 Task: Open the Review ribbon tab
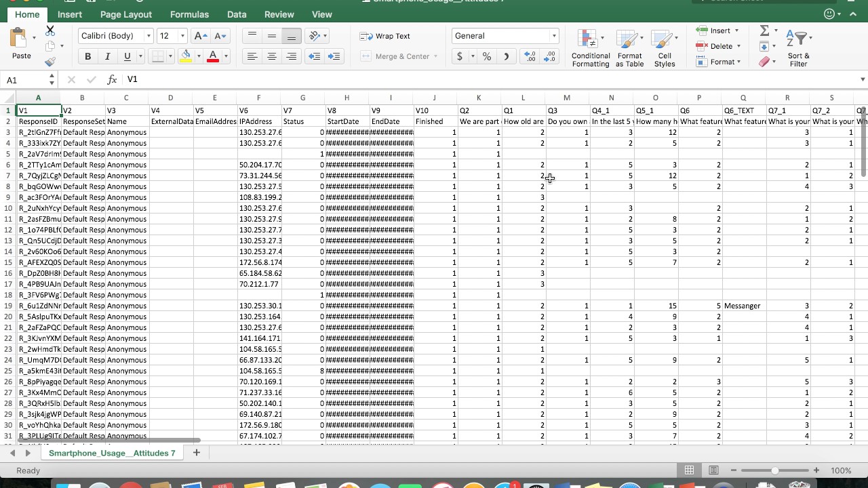[x=279, y=14]
